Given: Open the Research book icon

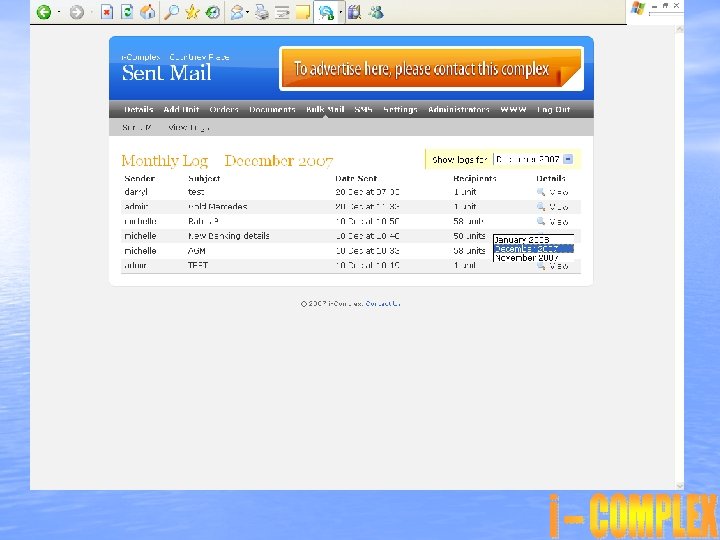Looking at the screenshot, I should pyautogui.click(x=354, y=12).
